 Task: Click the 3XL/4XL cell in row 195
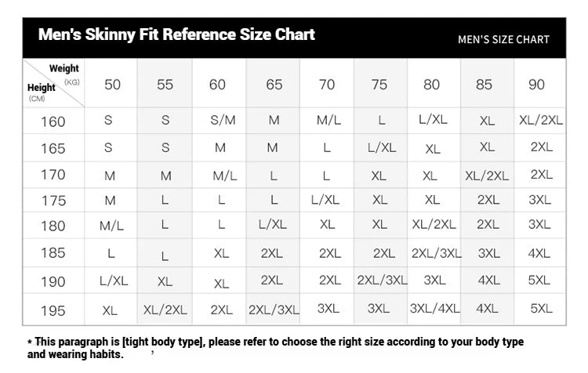tap(434, 309)
